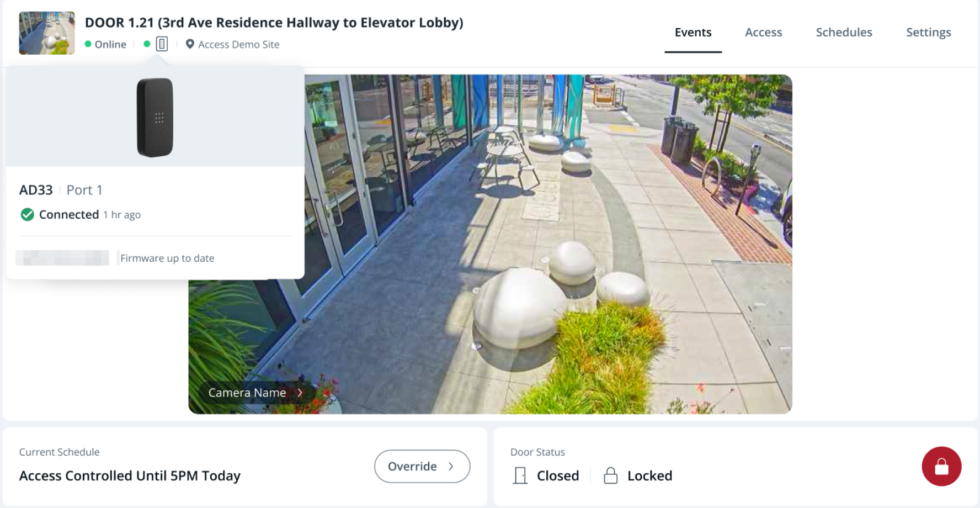The width and height of the screenshot is (980, 508).
Task: Go to the Settings tab
Action: point(928,32)
